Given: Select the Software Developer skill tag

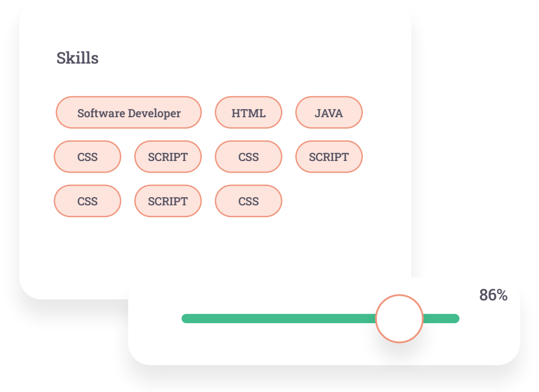Looking at the screenshot, I should click(x=128, y=113).
